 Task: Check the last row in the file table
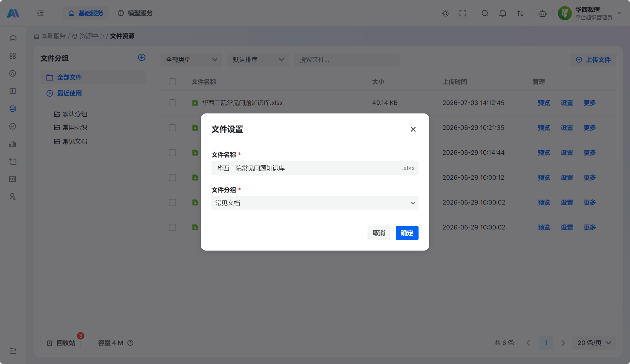tap(172, 227)
